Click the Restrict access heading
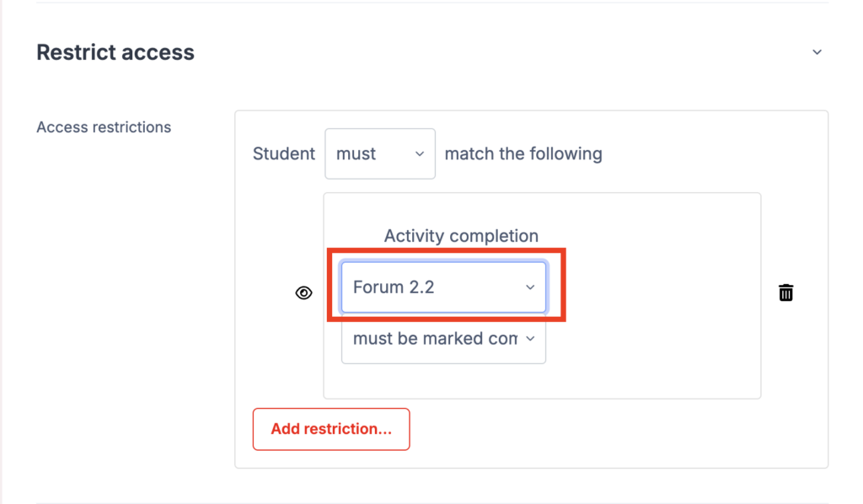Viewport: 863px width, 504px height. coord(115,52)
